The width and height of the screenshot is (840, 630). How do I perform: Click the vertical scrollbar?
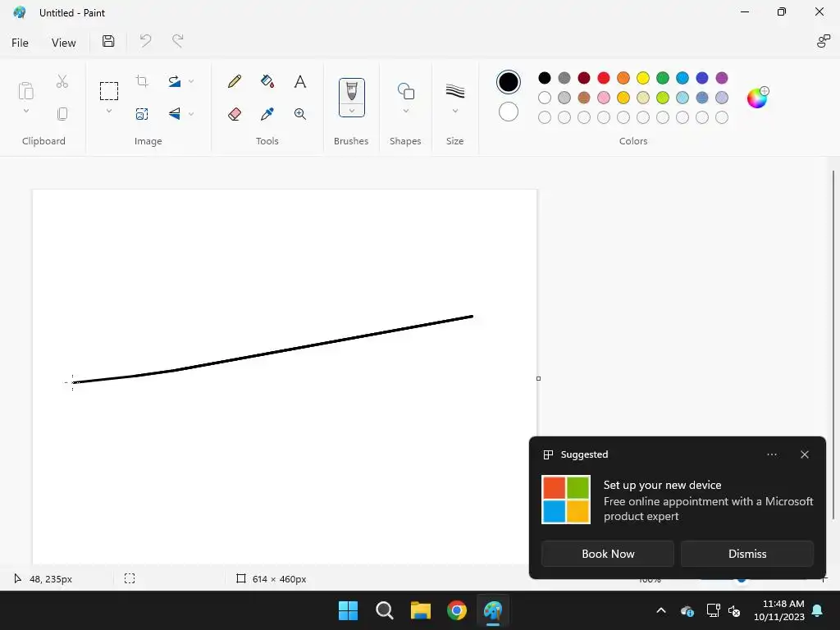pos(833,345)
